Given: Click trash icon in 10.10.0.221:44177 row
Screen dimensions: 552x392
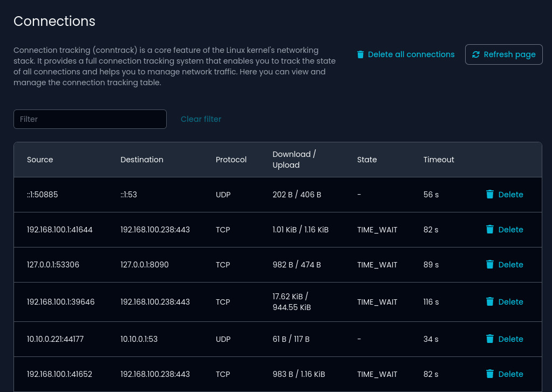Looking at the screenshot, I should coord(490,339).
